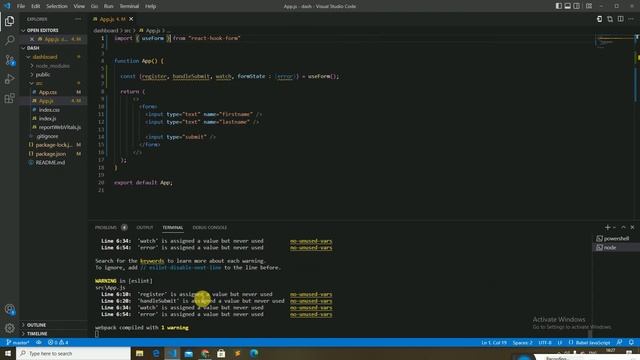Open the Source Control view

pyautogui.click(x=9, y=60)
